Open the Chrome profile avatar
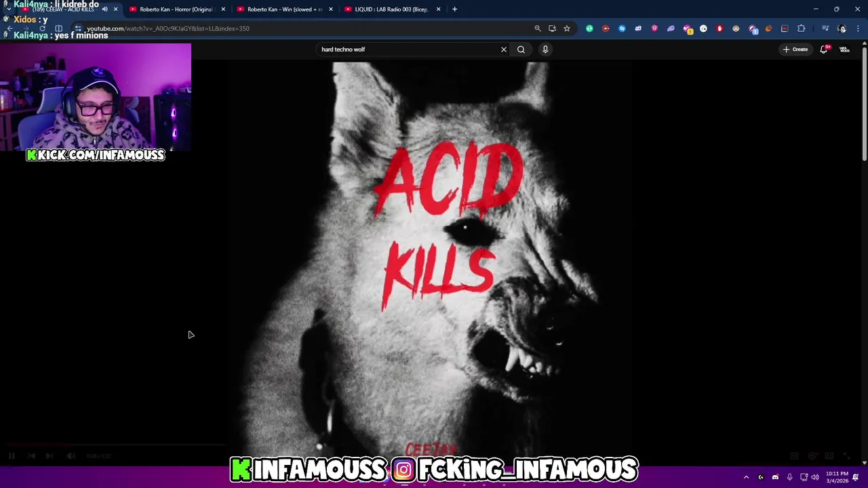This screenshot has width=868, height=488. tap(842, 28)
